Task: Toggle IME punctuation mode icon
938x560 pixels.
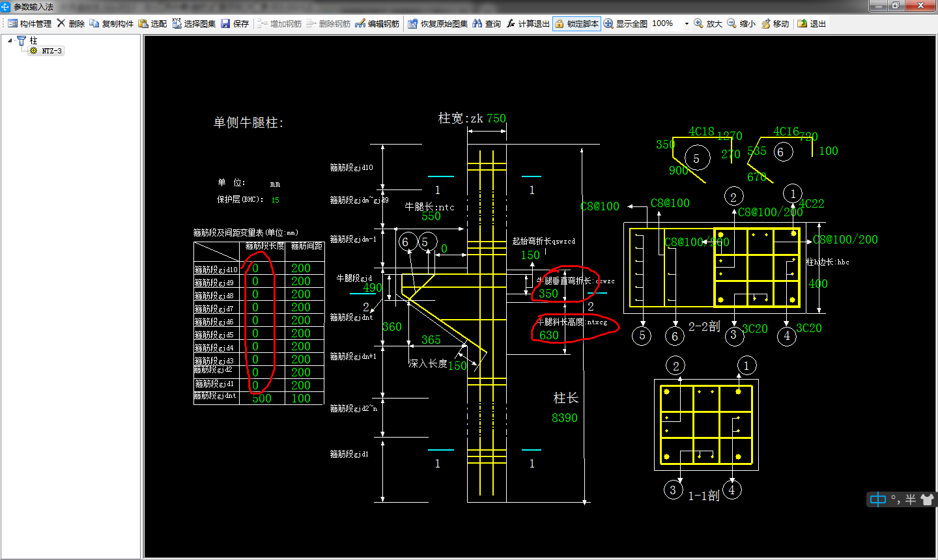Action: click(896, 499)
